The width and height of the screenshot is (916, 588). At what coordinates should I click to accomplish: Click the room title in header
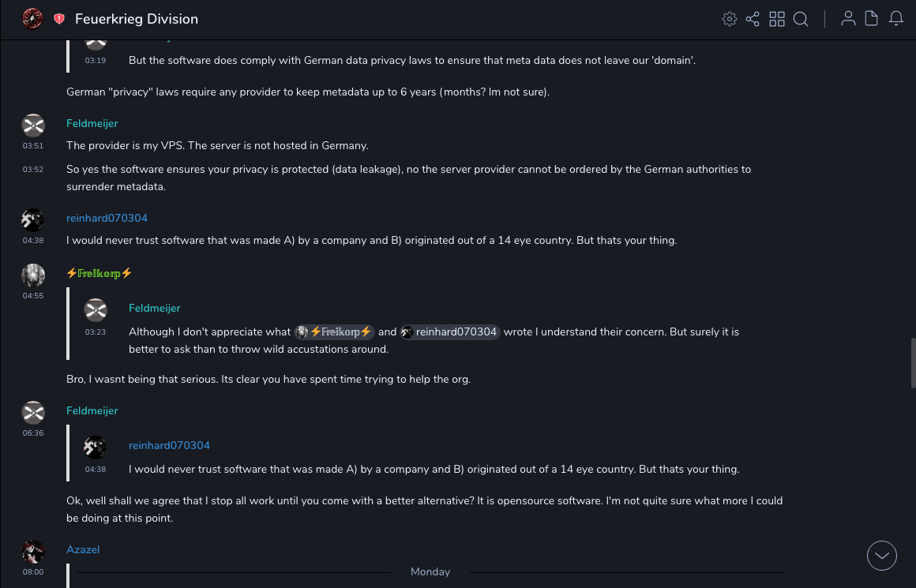[137, 19]
